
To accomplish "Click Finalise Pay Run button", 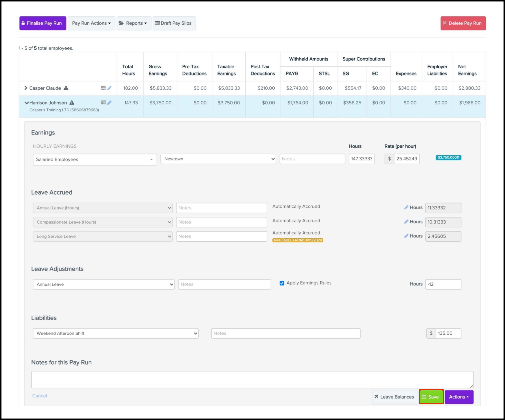I will pyautogui.click(x=43, y=23).
